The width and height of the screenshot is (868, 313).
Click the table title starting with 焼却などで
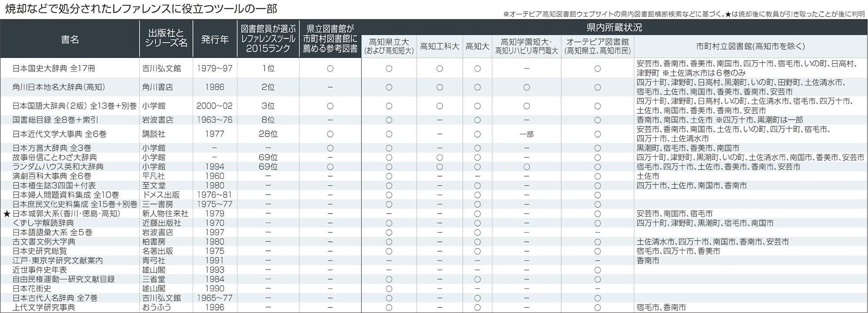(x=141, y=9)
